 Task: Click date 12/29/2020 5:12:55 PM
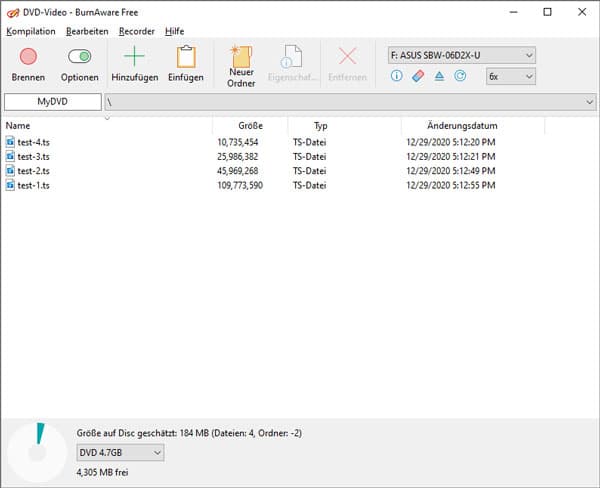click(451, 186)
